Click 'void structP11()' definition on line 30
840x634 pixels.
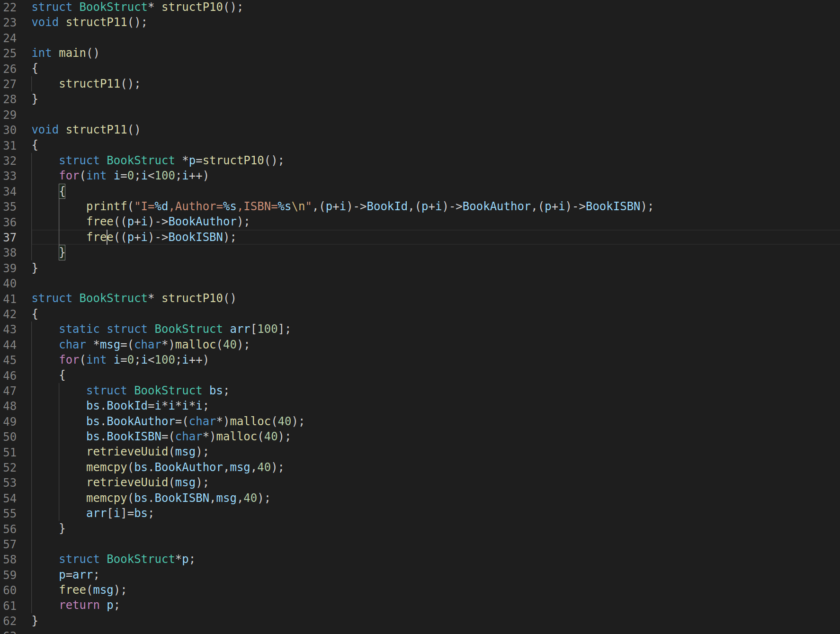point(86,130)
